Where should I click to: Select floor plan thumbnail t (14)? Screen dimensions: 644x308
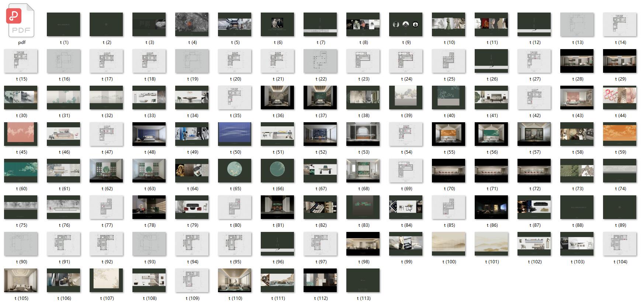coord(620,24)
